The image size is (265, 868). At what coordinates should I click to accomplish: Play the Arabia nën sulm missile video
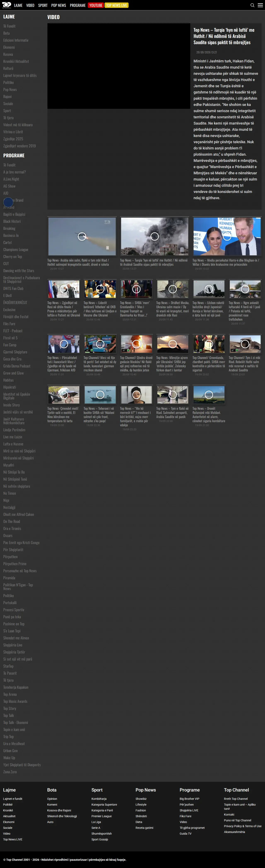(x=82, y=236)
